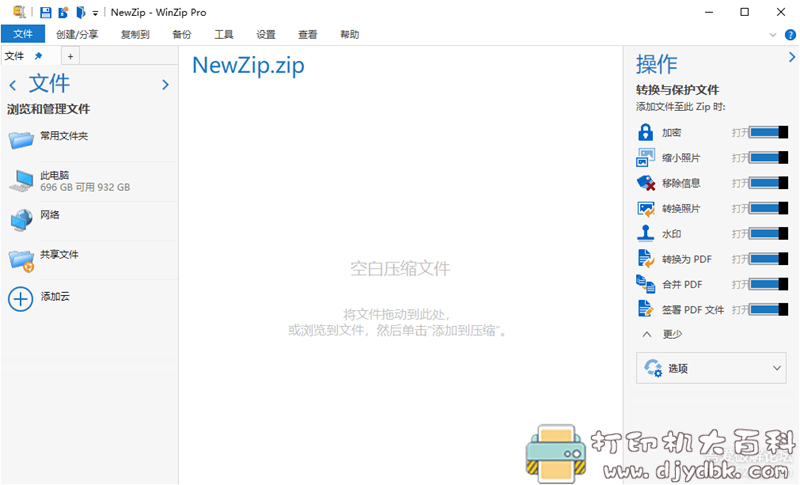Image resolution: width=800 pixels, height=485 pixels.
Task: Open the 创建/分享 ribbon tab
Action: (x=77, y=34)
